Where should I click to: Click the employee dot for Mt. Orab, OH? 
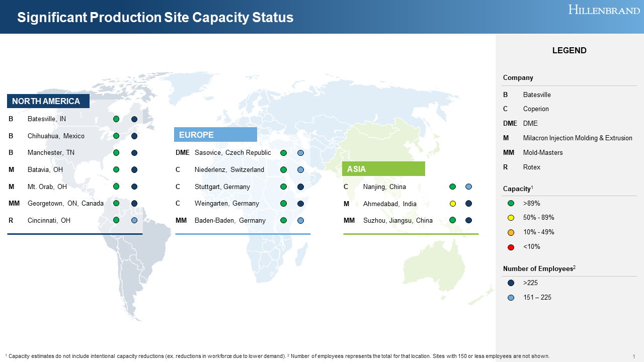pos(134,187)
